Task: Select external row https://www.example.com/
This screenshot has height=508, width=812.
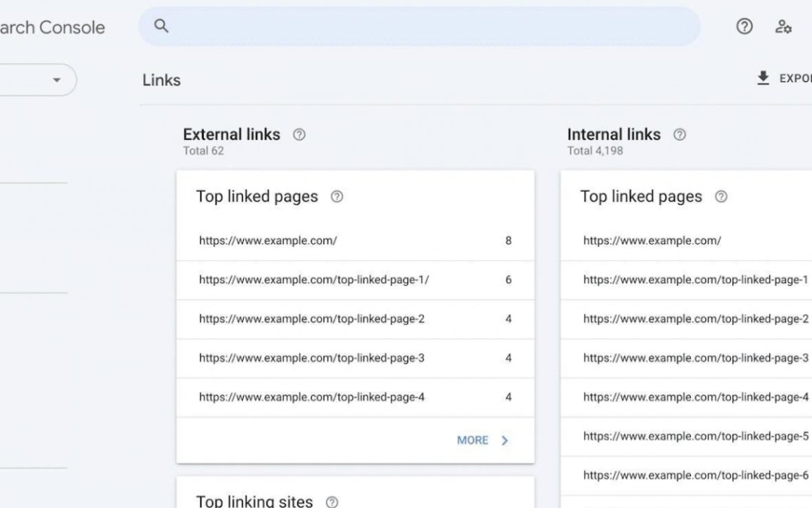Action: 355,241
